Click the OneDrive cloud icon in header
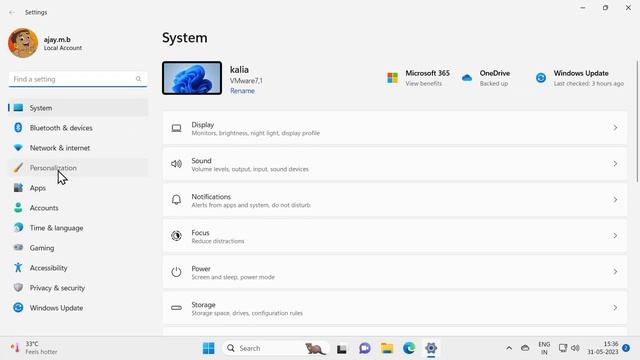This screenshot has width=640, height=360. [467, 78]
